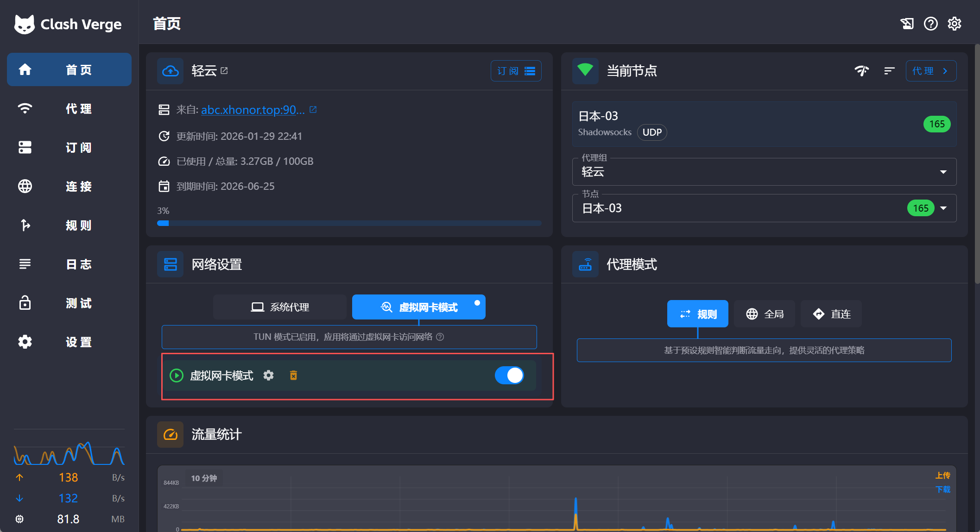Open the 连接 page from the sidebar
Screen dimensions: 980x532
[x=69, y=186]
